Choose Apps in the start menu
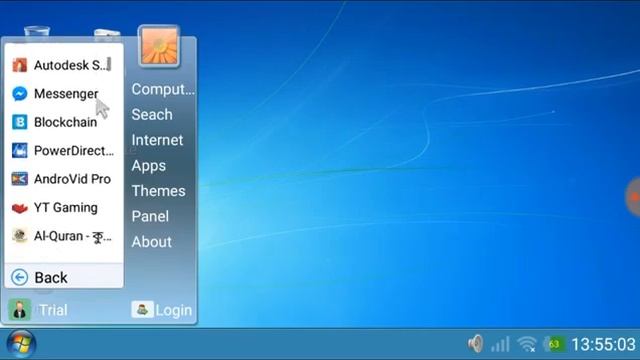This screenshot has width=640, height=360. (x=149, y=166)
